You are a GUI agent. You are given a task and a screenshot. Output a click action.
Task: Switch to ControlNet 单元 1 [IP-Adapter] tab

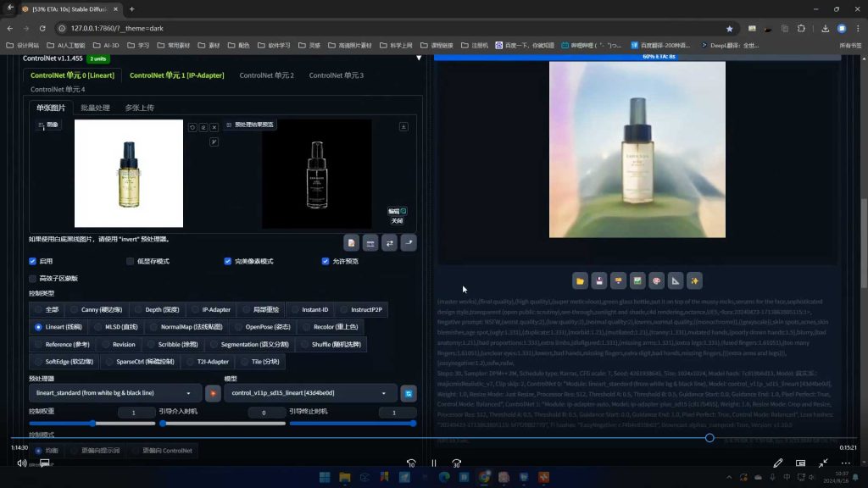(x=176, y=75)
